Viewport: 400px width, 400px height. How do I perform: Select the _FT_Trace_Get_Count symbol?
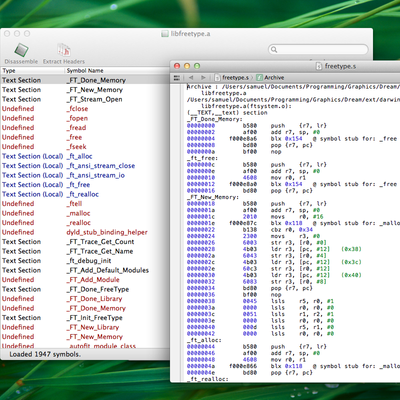click(x=85, y=242)
